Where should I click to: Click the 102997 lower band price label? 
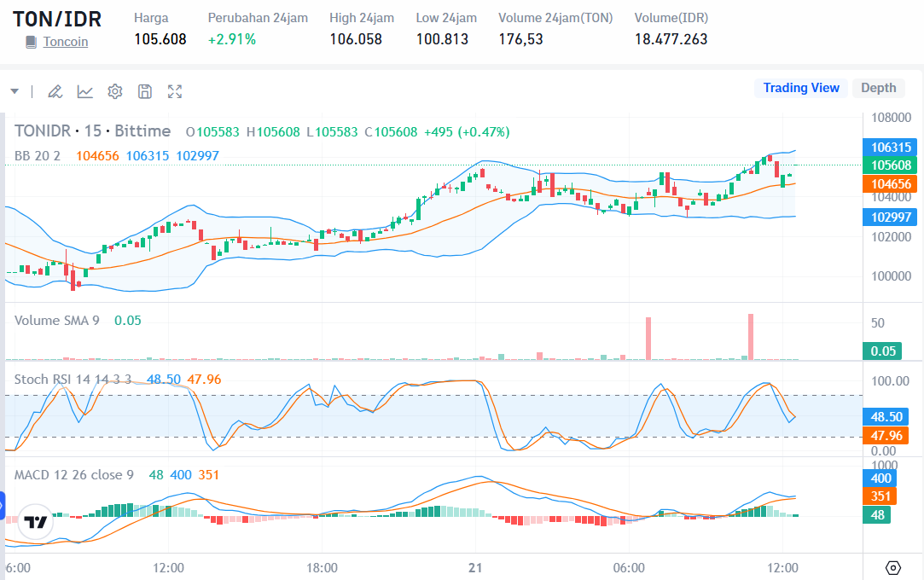coord(891,217)
